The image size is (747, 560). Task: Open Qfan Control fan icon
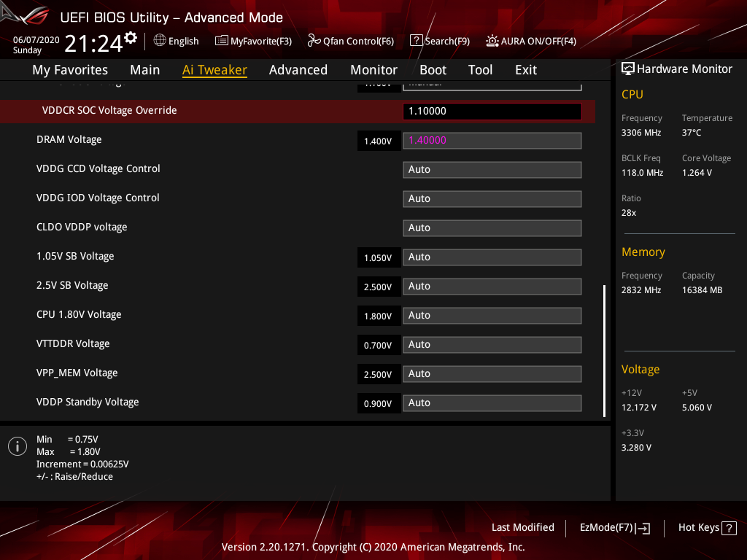coord(314,41)
